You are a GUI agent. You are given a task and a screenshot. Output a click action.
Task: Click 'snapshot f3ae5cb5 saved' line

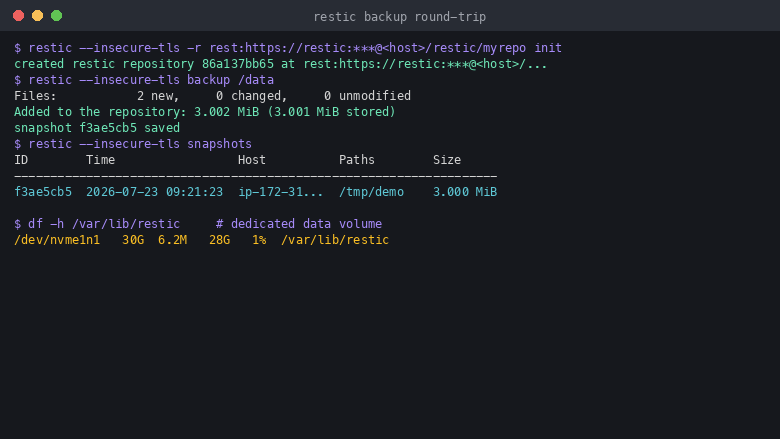point(97,128)
